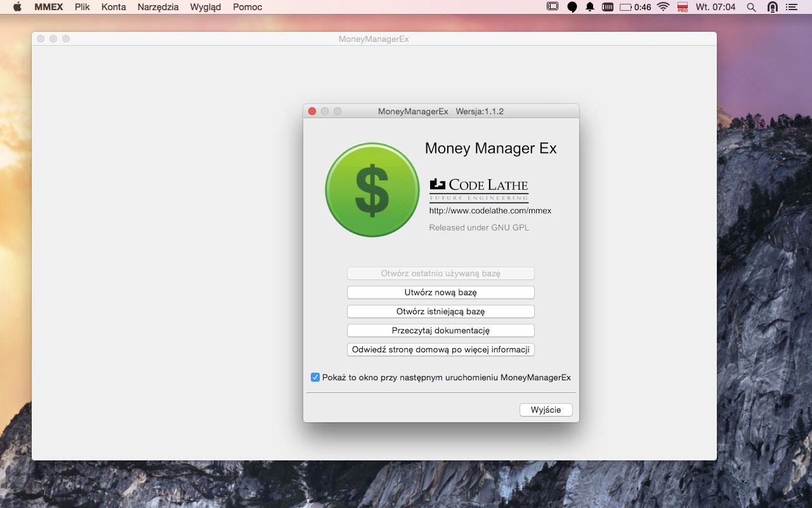Click the Wyjście button
Image resolution: width=812 pixels, height=508 pixels.
click(x=546, y=410)
